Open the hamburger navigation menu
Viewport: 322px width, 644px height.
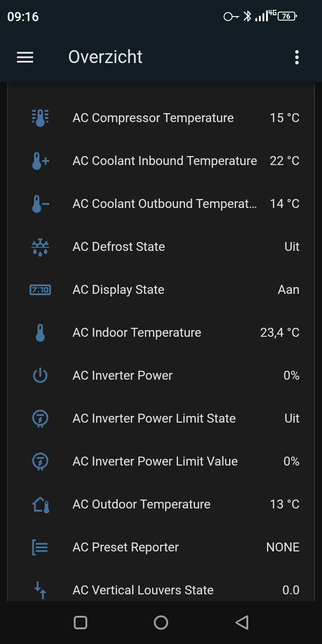coord(25,57)
